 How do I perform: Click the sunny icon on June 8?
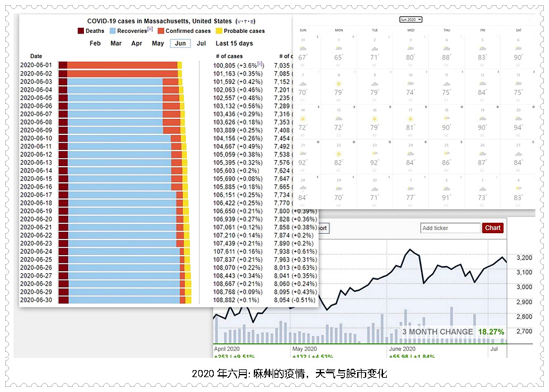pyautogui.click(x=338, y=84)
